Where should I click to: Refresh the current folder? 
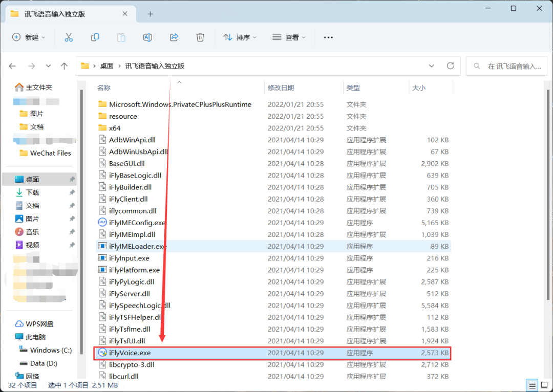451,66
